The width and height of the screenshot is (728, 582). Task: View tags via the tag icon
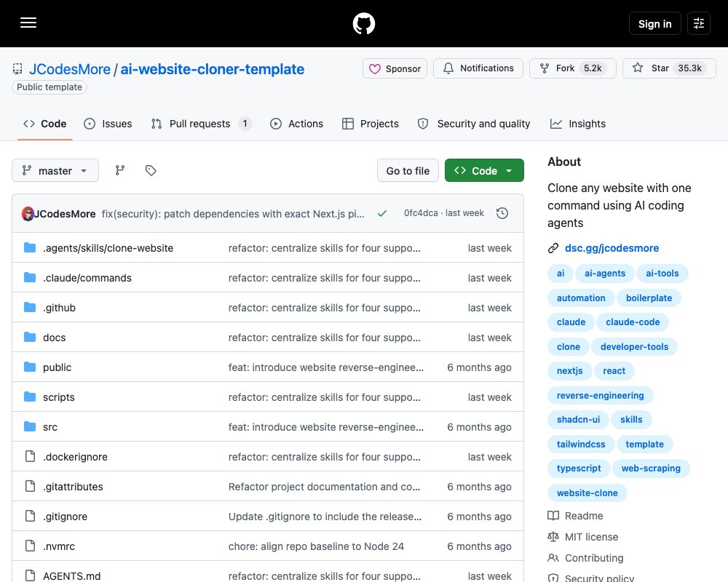pos(151,170)
